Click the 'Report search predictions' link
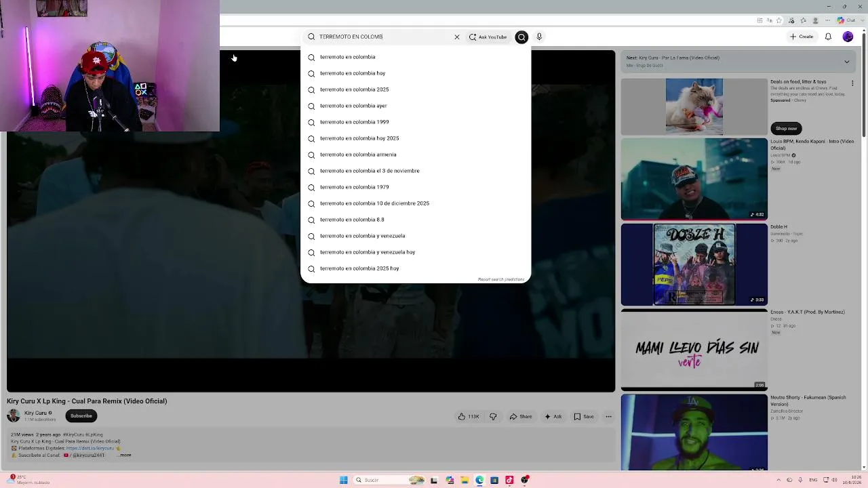This screenshot has width=868, height=488. [x=501, y=279]
